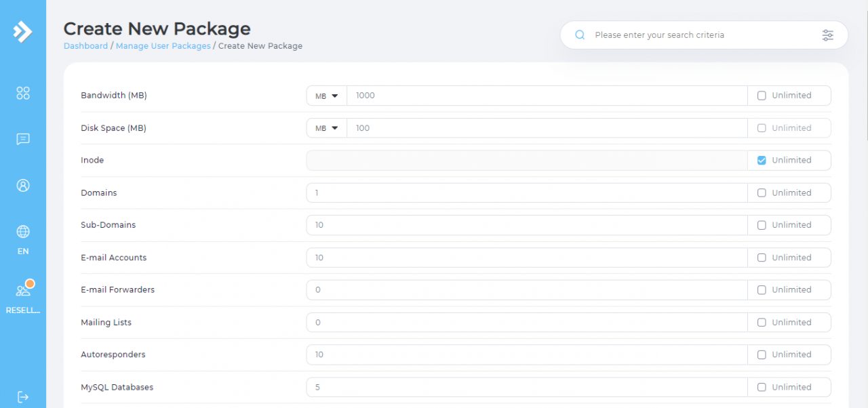868x408 pixels.
Task: Uncheck the Unlimited checkbox for Inode
Action: (762, 161)
